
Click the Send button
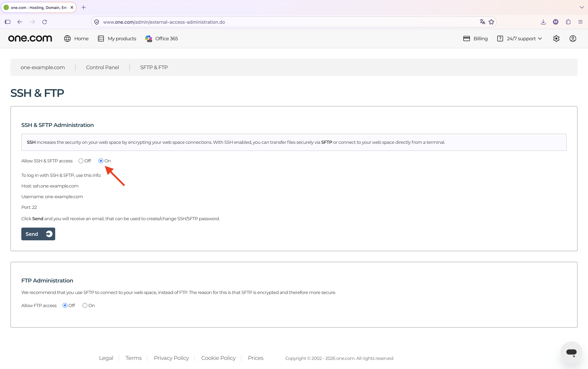[38, 234]
